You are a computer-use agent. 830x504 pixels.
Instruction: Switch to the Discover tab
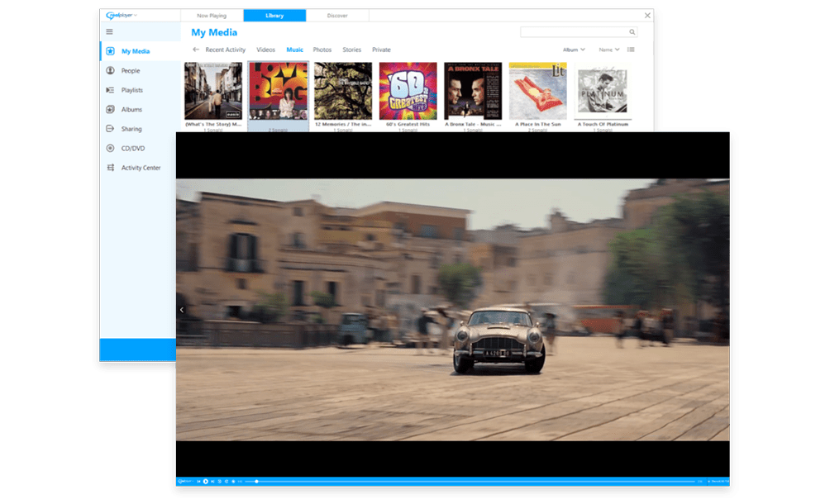tap(337, 16)
